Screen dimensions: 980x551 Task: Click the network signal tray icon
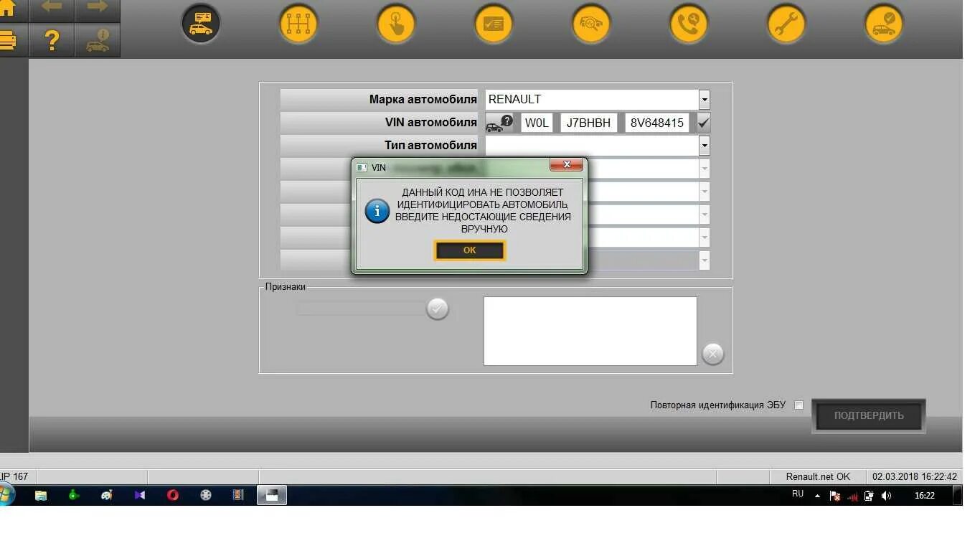pos(852,496)
